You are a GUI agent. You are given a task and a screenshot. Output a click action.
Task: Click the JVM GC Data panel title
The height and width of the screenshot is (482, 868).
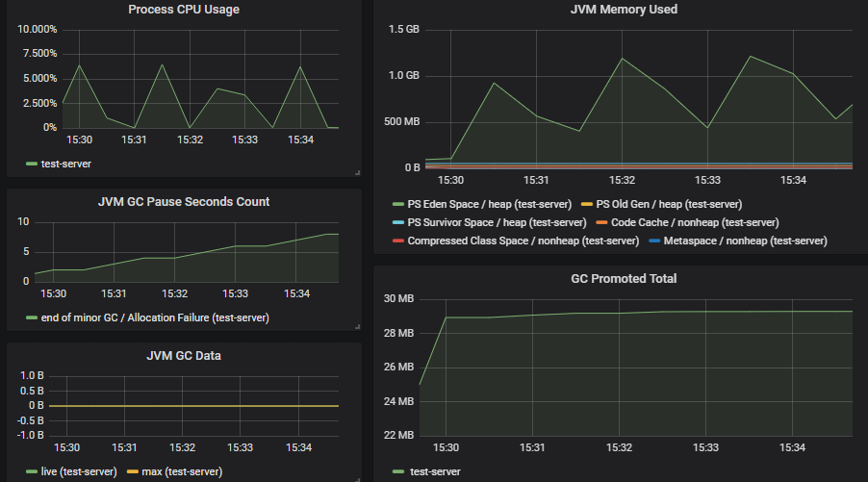[x=184, y=355]
